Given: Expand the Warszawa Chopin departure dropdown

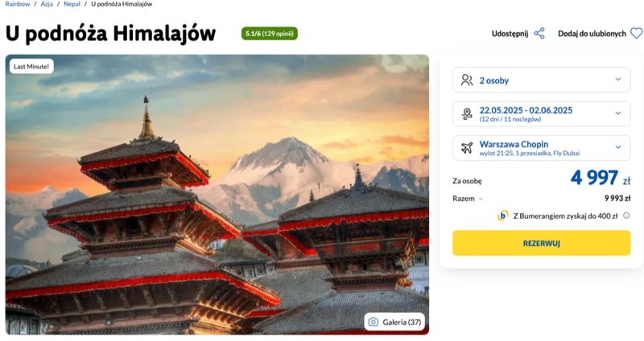Looking at the screenshot, I should (x=541, y=148).
